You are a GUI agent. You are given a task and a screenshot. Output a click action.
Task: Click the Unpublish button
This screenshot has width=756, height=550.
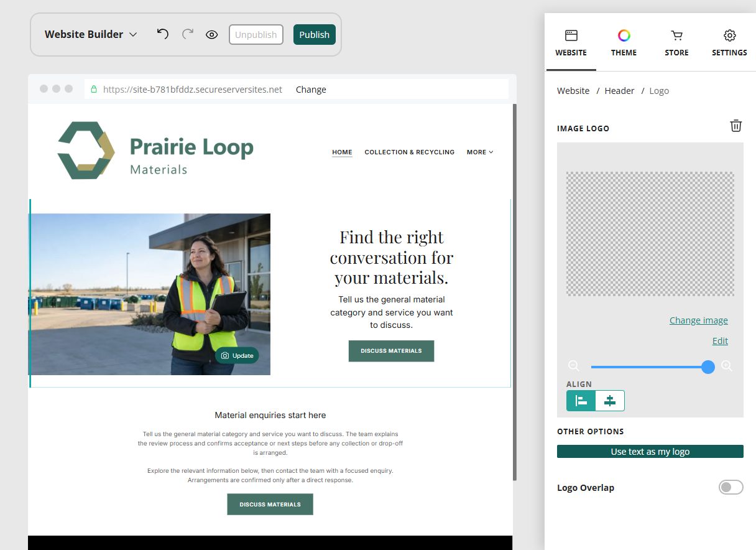(x=256, y=35)
